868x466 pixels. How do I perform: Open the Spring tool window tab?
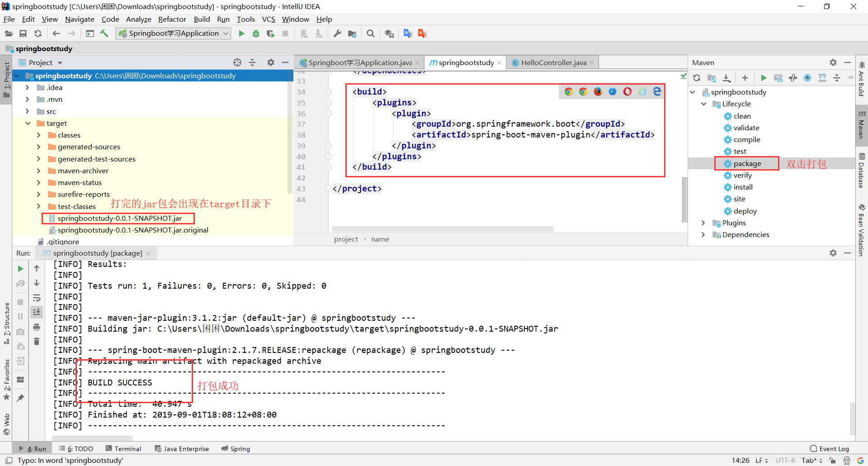(236, 448)
